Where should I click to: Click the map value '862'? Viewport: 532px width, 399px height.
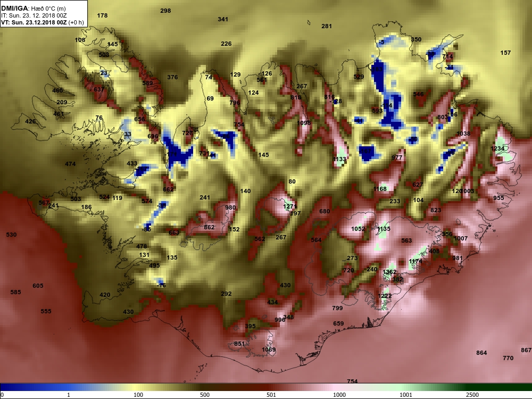209,227
